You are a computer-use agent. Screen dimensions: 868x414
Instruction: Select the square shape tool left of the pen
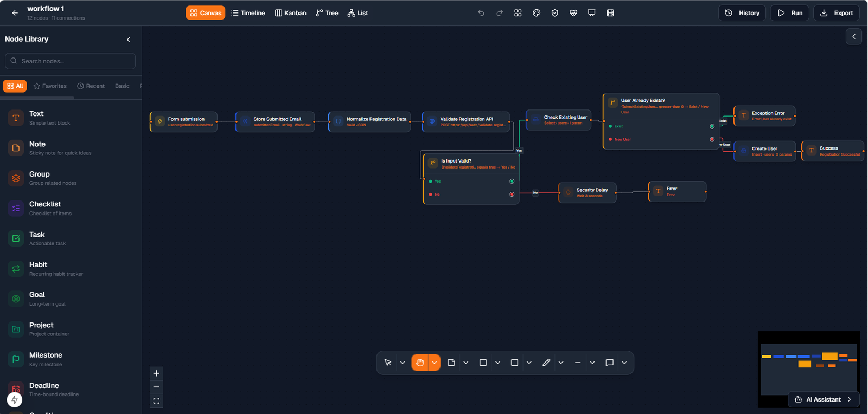[515, 363]
